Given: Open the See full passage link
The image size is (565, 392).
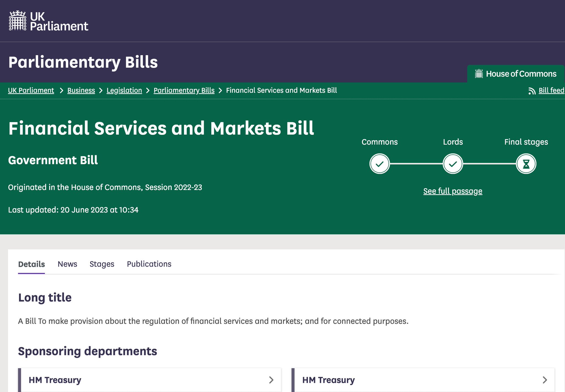Looking at the screenshot, I should click(453, 191).
